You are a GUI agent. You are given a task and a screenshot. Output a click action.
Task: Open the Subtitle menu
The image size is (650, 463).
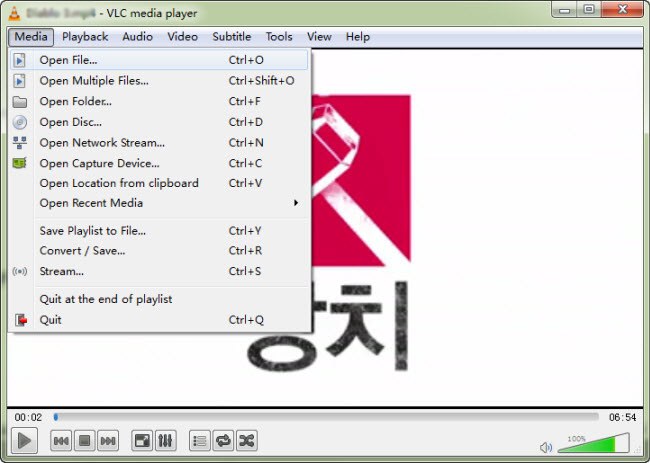[x=232, y=37]
